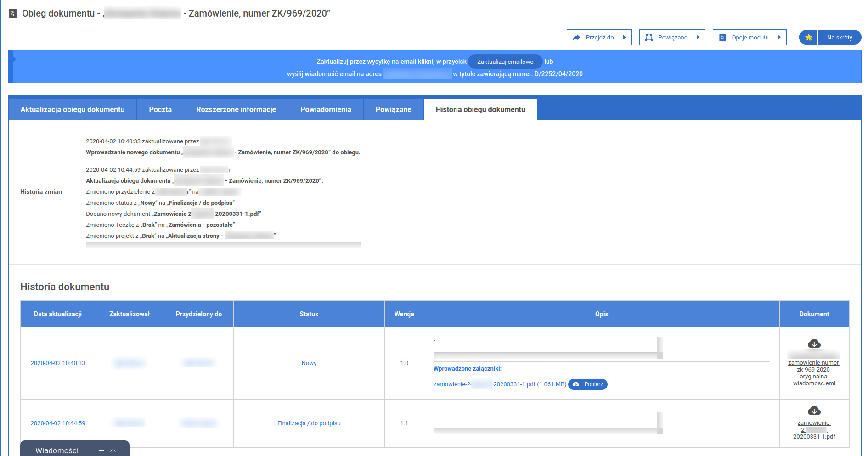Open zamowienie-numer-zk-969-2020 oryginalna wiadomosc.eml link
This screenshot has height=456, width=868.
click(x=814, y=373)
